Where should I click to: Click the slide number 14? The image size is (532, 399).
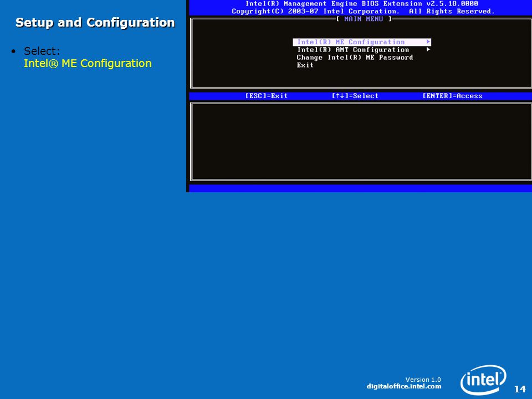click(520, 389)
